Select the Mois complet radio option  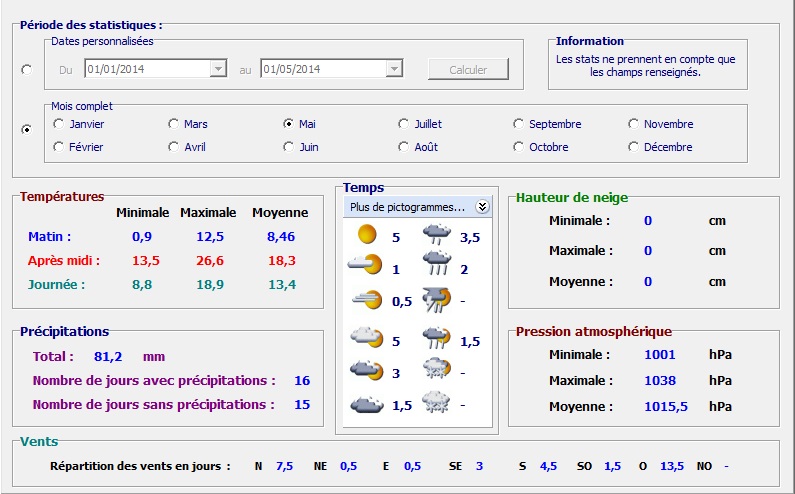tap(26, 130)
